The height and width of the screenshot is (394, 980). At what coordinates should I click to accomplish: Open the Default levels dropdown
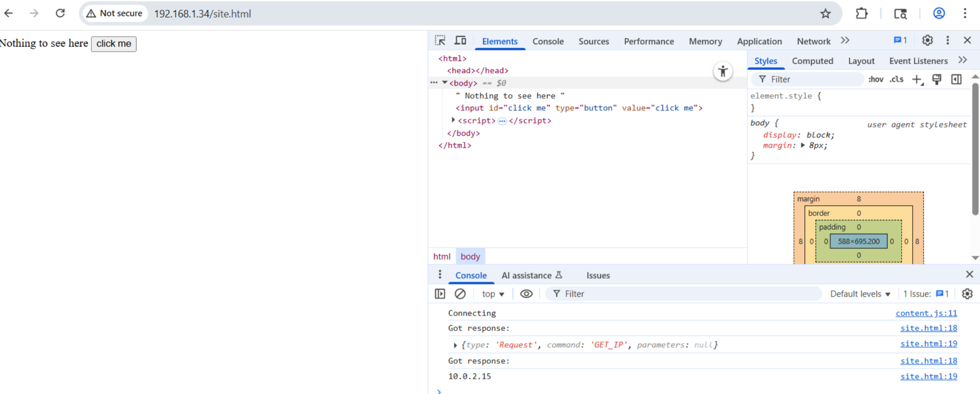click(860, 294)
